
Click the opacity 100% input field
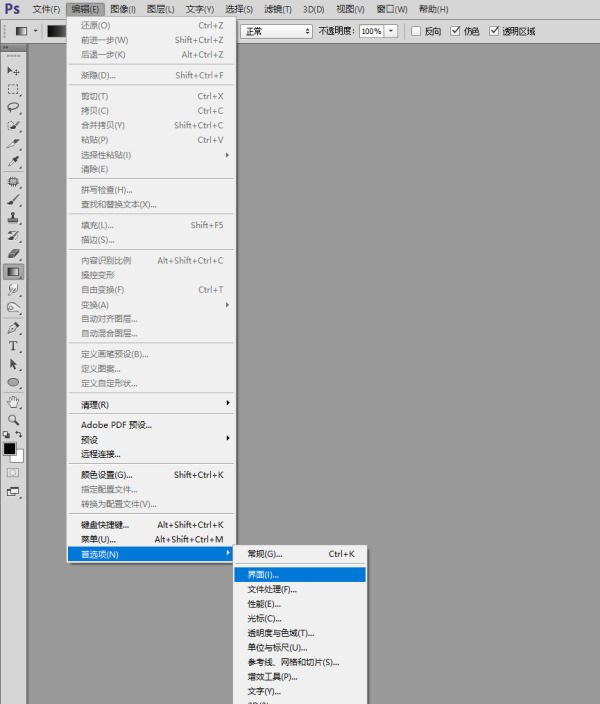pos(371,31)
